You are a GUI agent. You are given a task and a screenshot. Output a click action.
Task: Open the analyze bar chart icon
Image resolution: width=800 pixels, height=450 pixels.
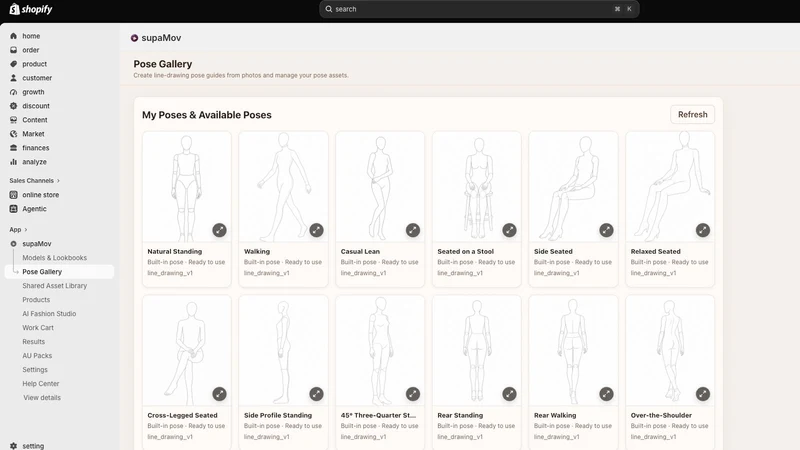click(13, 162)
